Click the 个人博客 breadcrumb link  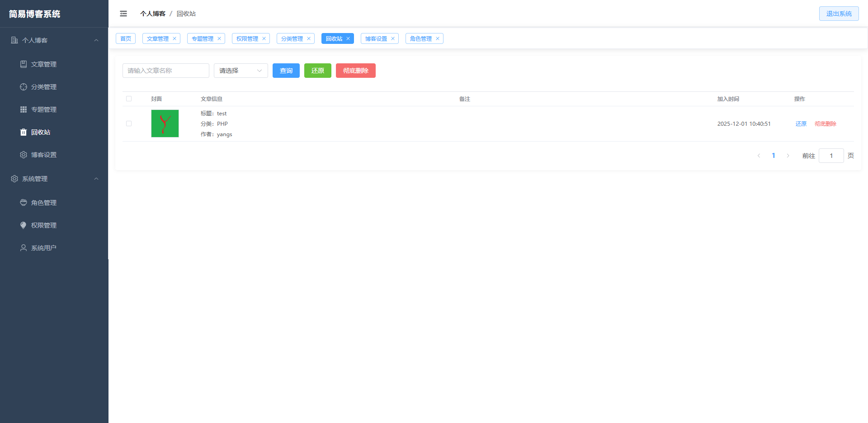click(x=153, y=14)
